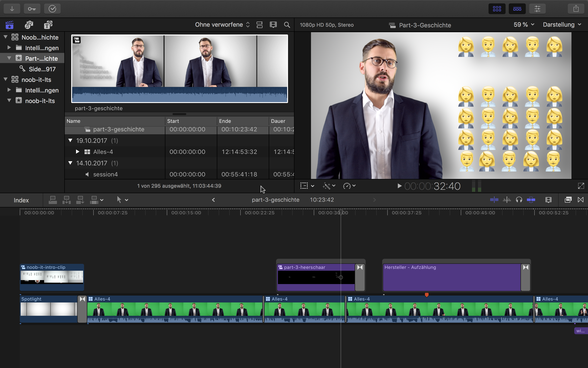588x368 pixels.
Task: Open the retiming speedometer menu
Action: click(x=349, y=186)
